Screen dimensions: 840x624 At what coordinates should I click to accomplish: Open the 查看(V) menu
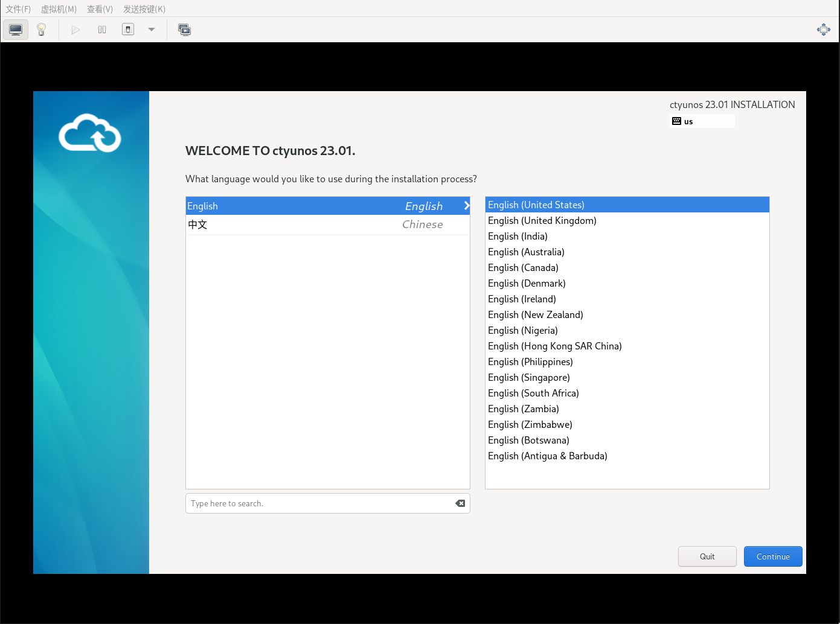[100, 9]
